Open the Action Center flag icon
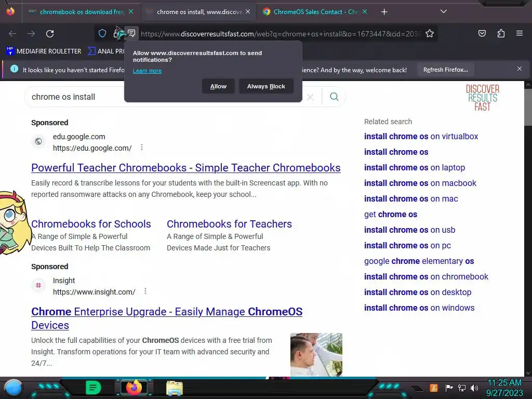 [x=449, y=388]
